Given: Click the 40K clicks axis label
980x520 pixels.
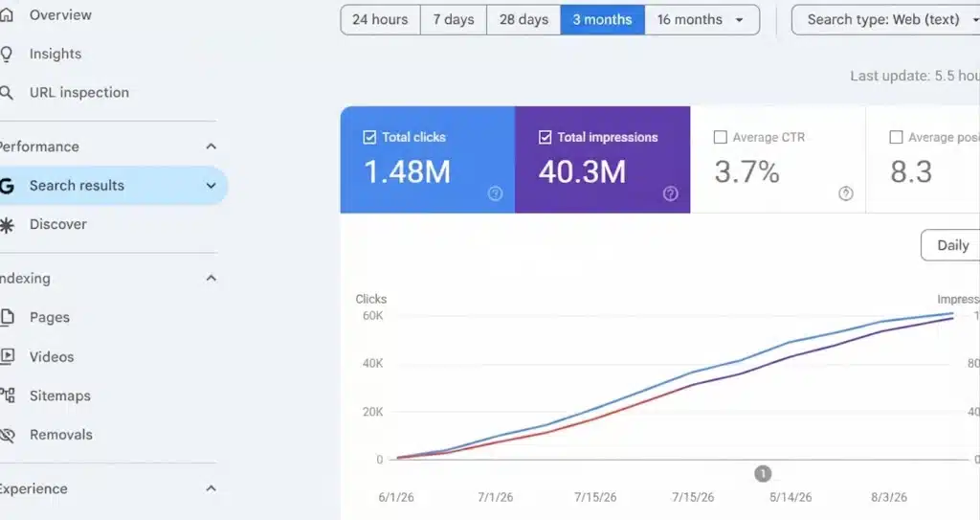Looking at the screenshot, I should [x=373, y=364].
